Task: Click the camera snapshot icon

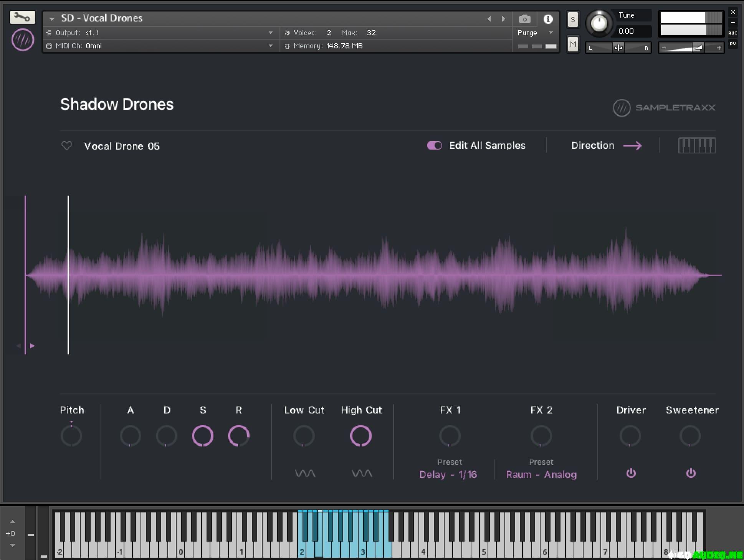Action: click(524, 19)
